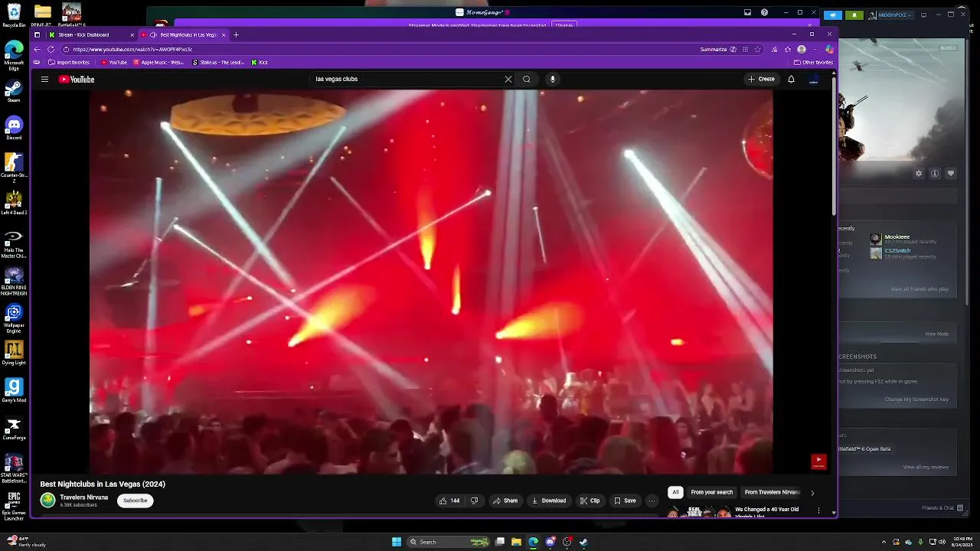Viewport: 980px width, 551px height.
Task: Open Wallpaper Engine desktop icon
Action: click(14, 318)
